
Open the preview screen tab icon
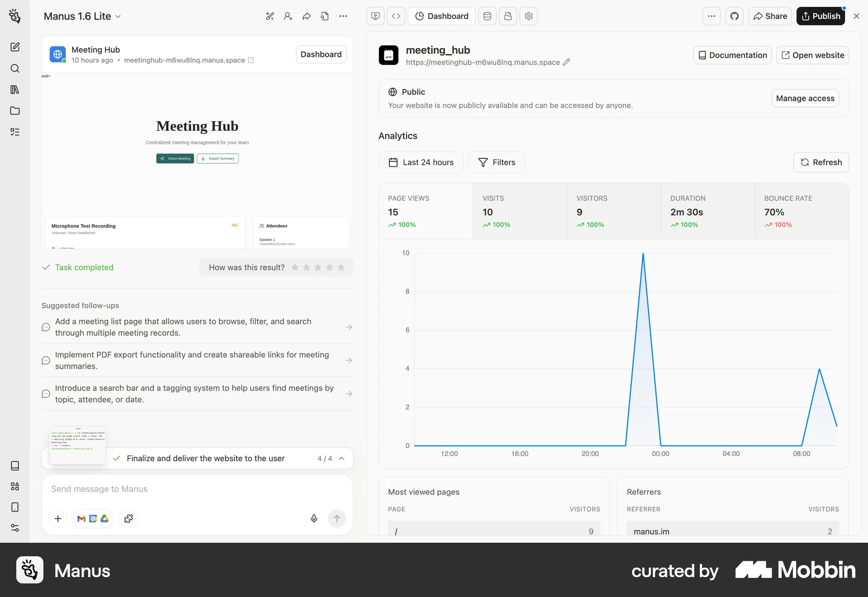tap(375, 16)
